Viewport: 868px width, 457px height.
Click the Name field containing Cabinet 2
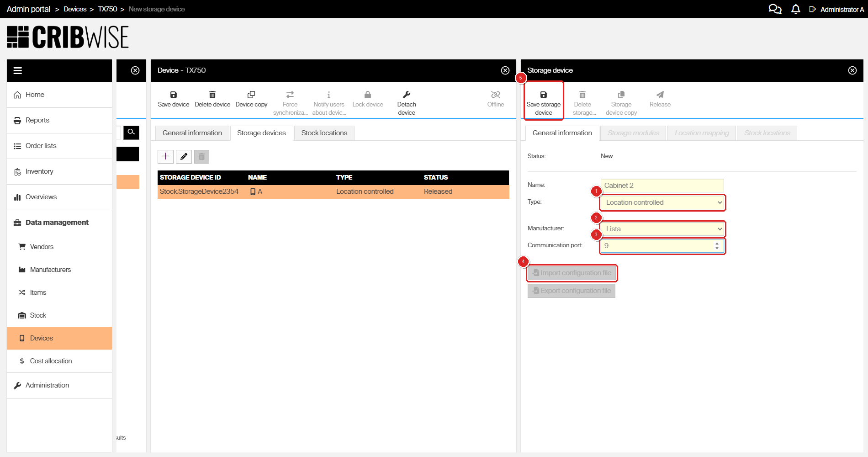pyautogui.click(x=662, y=186)
